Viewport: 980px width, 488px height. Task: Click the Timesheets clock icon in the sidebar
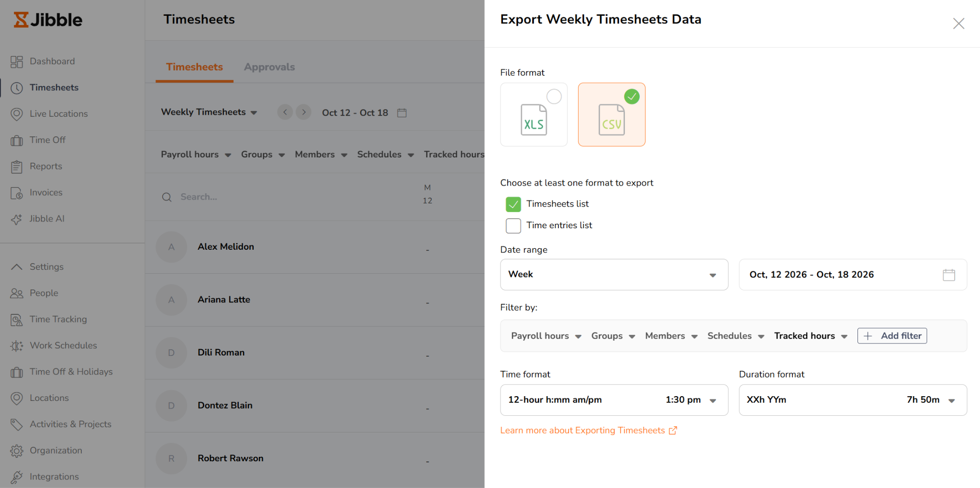click(17, 88)
